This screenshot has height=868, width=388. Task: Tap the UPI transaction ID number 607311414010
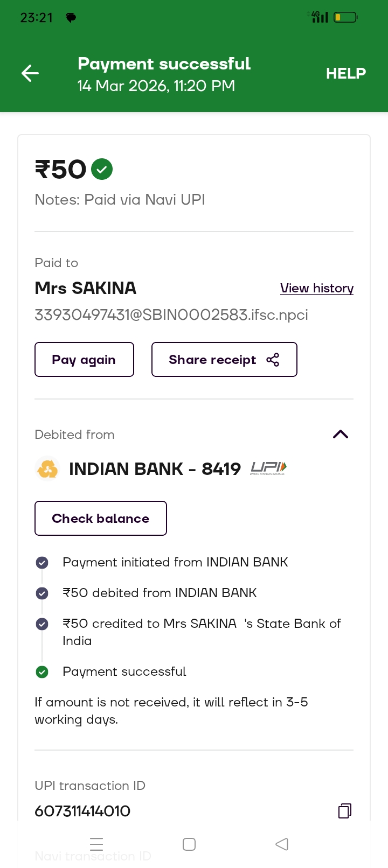82,811
